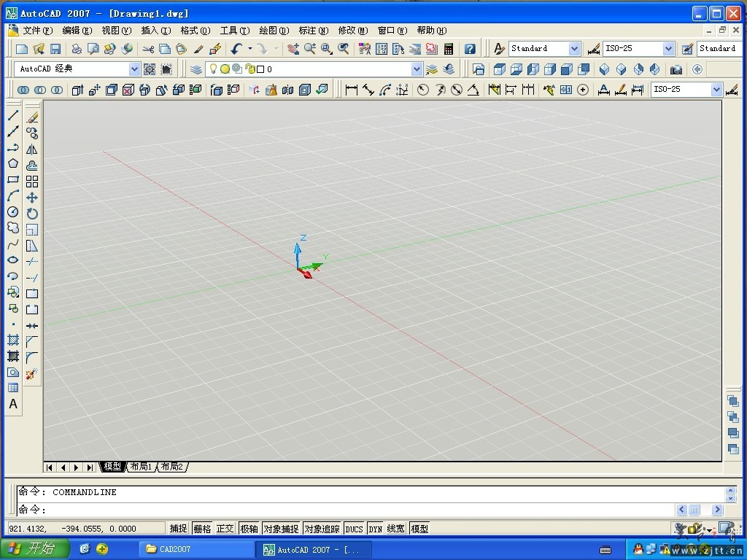Click the Undo arrow icon
Viewport: 747px width, 560px height.
pos(237,49)
